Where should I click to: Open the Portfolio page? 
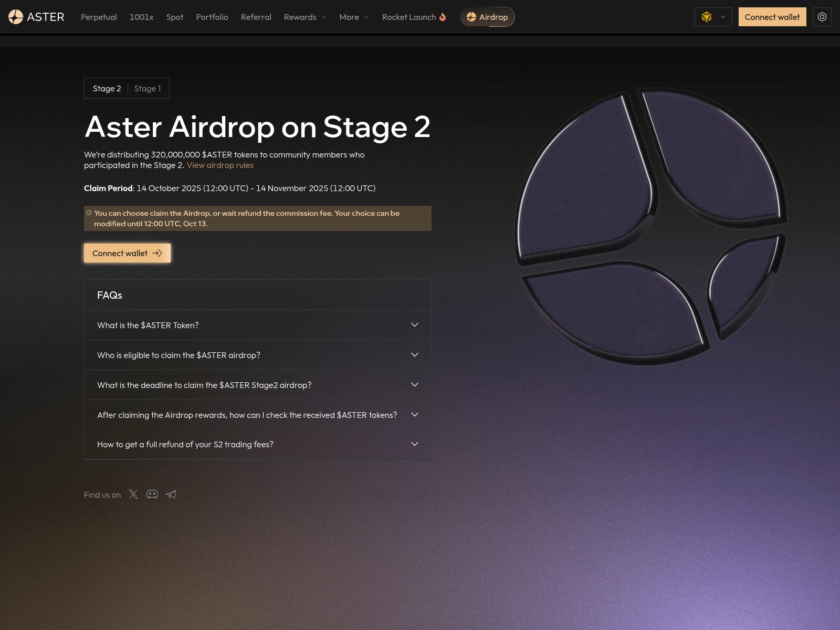click(x=212, y=17)
